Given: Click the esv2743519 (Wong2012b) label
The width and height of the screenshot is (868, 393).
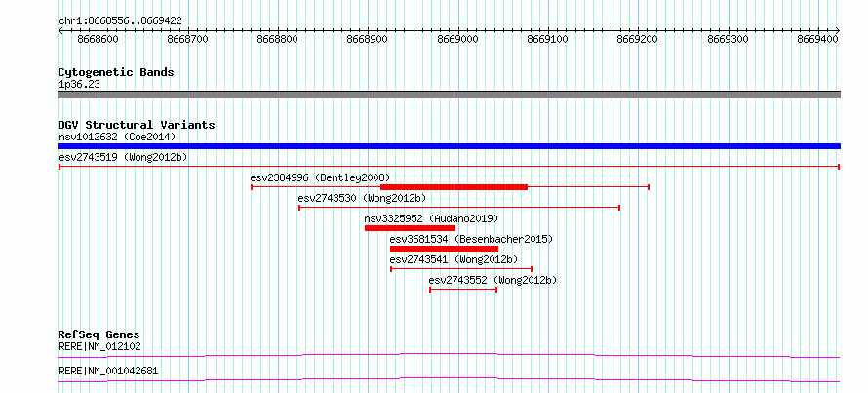Looking at the screenshot, I should (x=123, y=157).
